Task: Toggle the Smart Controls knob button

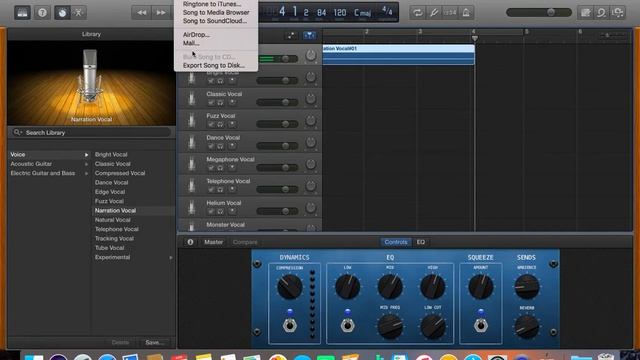Action: click(62, 13)
